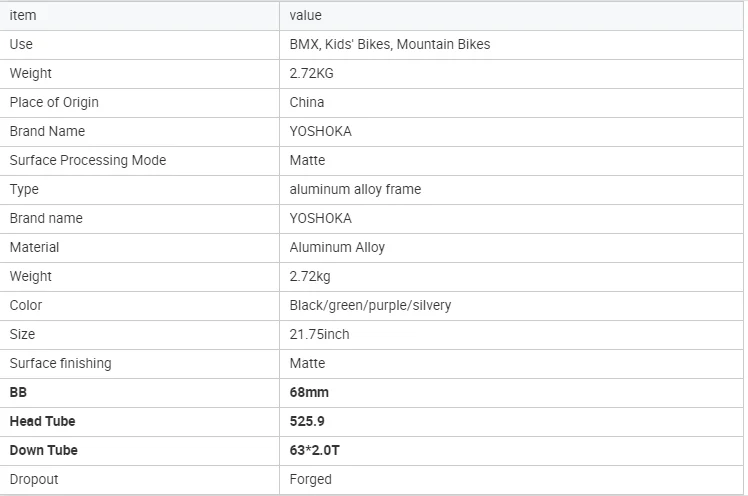748x496 pixels.
Task: Select the 'Aluminum Alloy' value cell
Action: coord(337,247)
